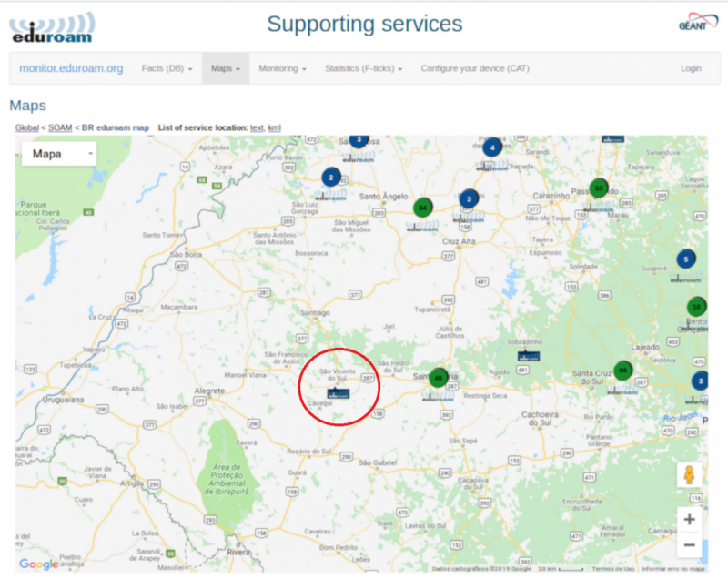Open the blue cluster marker labeled 5

[x=686, y=259]
